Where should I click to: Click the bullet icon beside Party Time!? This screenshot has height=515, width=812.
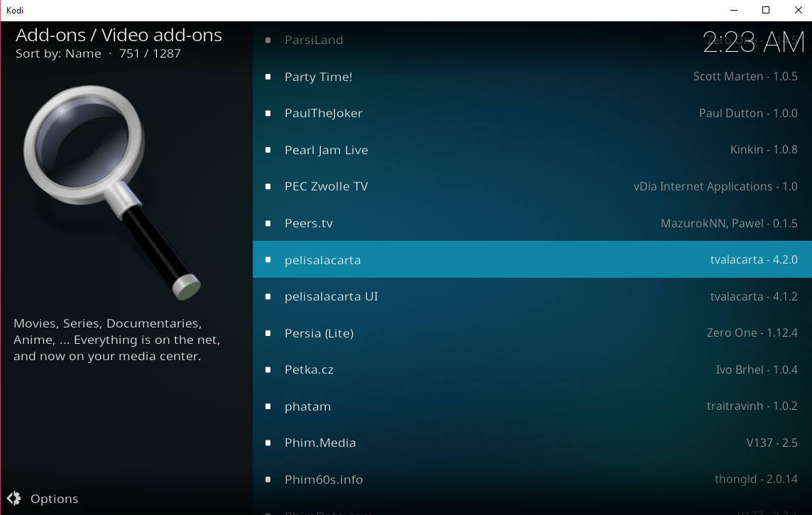click(268, 77)
